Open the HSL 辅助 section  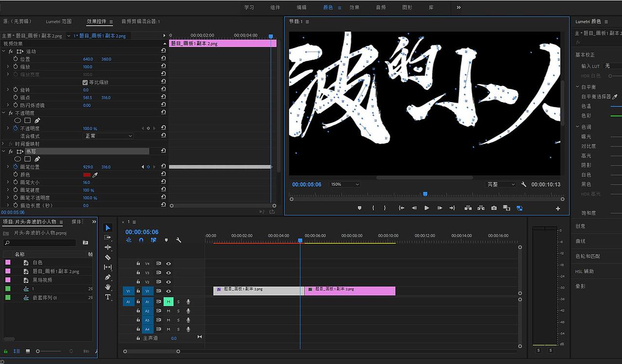(x=585, y=271)
